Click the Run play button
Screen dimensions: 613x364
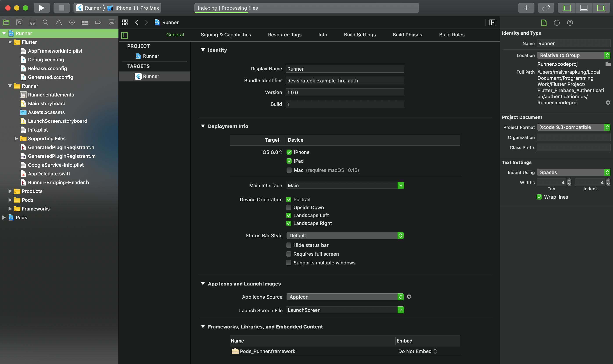point(41,8)
